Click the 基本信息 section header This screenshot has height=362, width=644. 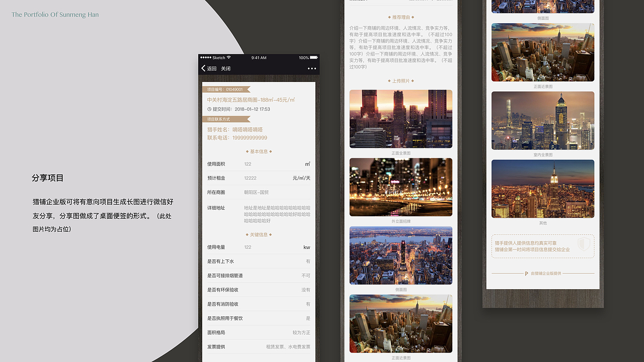pyautogui.click(x=259, y=151)
